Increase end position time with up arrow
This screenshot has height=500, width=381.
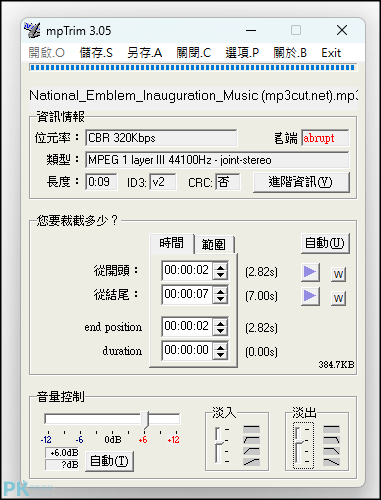(x=220, y=322)
